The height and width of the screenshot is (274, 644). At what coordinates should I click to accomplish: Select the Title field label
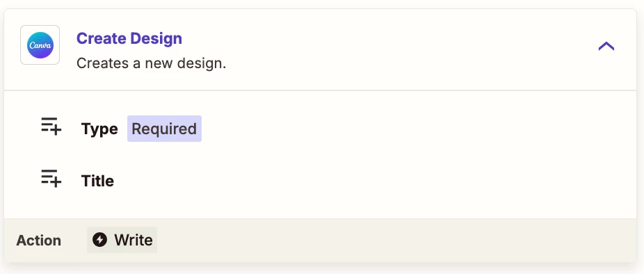(x=97, y=181)
